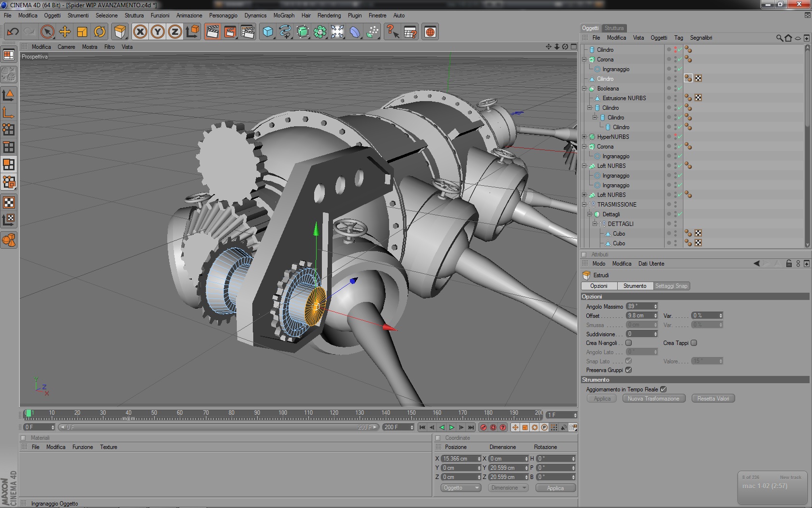
Task: Click Applica button in Coordinate panel
Action: pyautogui.click(x=555, y=488)
